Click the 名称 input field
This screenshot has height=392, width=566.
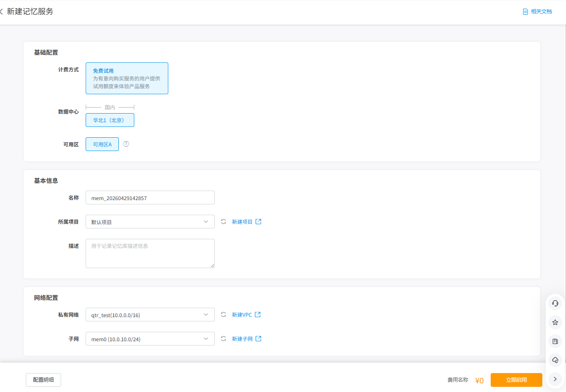tap(150, 198)
